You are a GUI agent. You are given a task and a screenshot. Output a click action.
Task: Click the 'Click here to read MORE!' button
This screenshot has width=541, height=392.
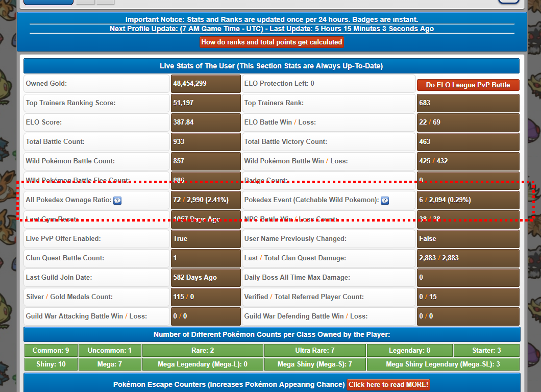(x=389, y=384)
